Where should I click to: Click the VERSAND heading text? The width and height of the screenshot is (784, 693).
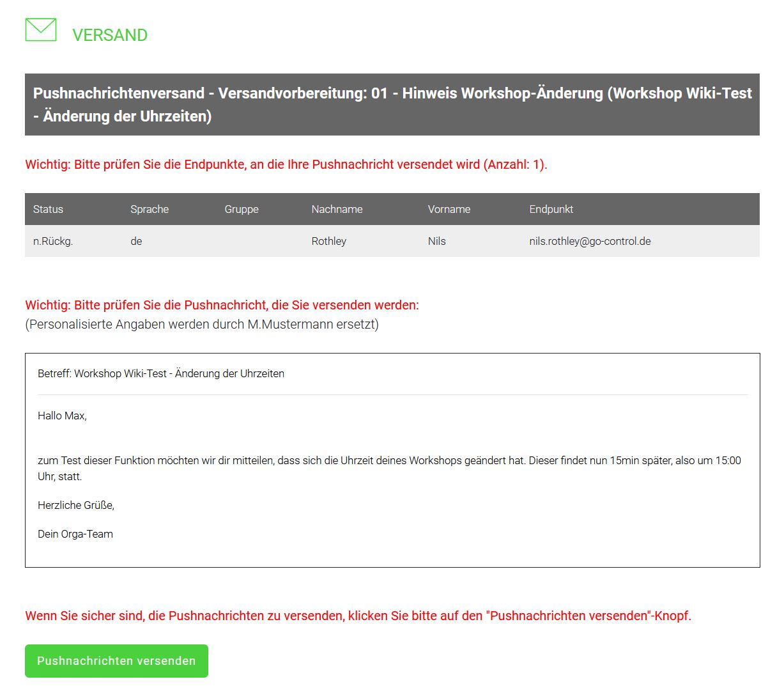click(x=109, y=35)
